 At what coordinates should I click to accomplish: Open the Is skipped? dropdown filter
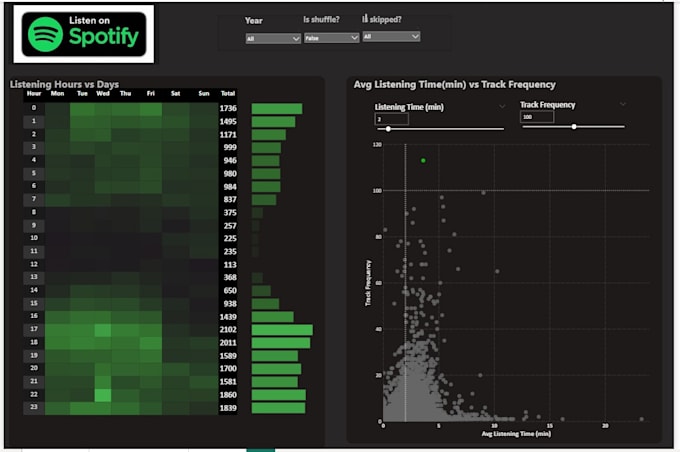391,36
